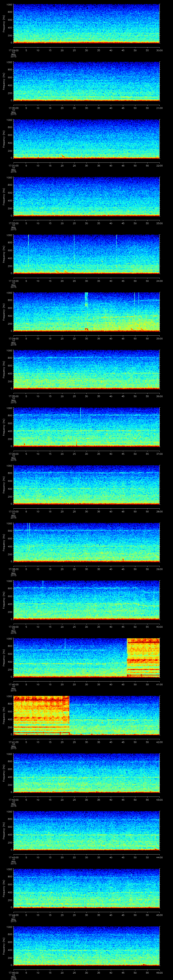Click the vertical spike near 21 seconds in the 17:40:00 panel
Screen dimensions: 173x980
click(65, 643)
